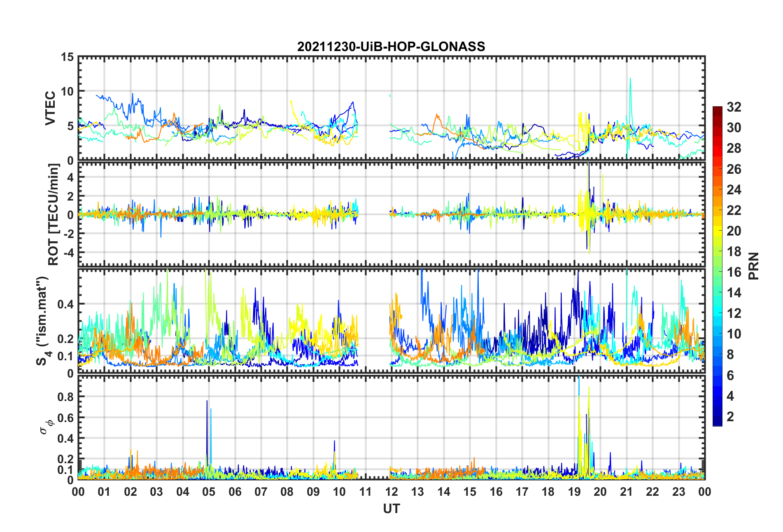Select colorbar tick label 18
The image size is (783, 532).
coord(734,251)
